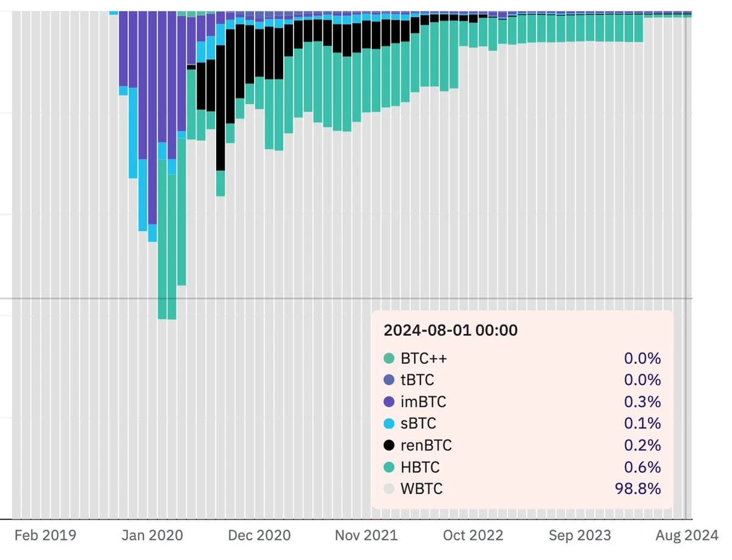This screenshot has height=560, width=732.
Task: Click the imBTC purple legend dot
Action: pyautogui.click(x=389, y=402)
